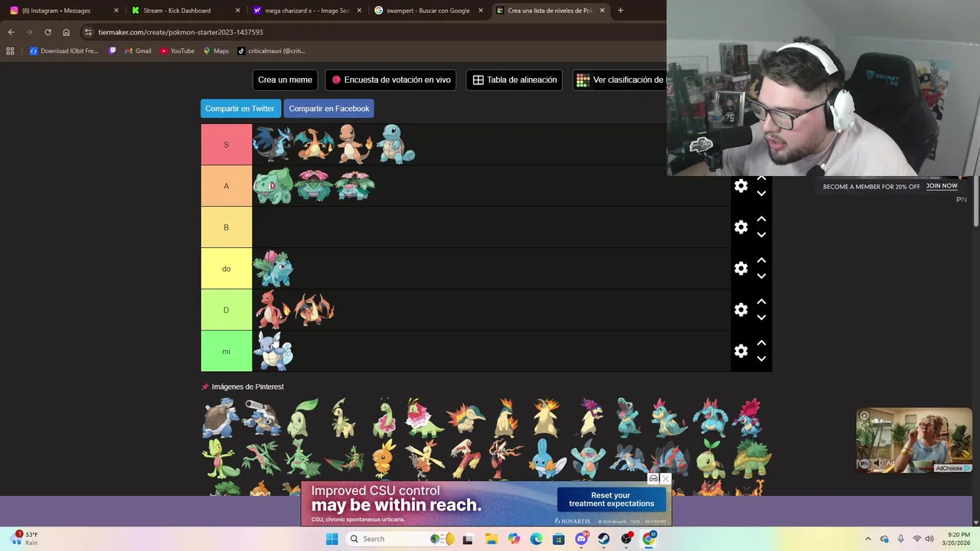Select Ivysaur image in 'do' tier
This screenshot has height=551, width=980.
[273, 269]
